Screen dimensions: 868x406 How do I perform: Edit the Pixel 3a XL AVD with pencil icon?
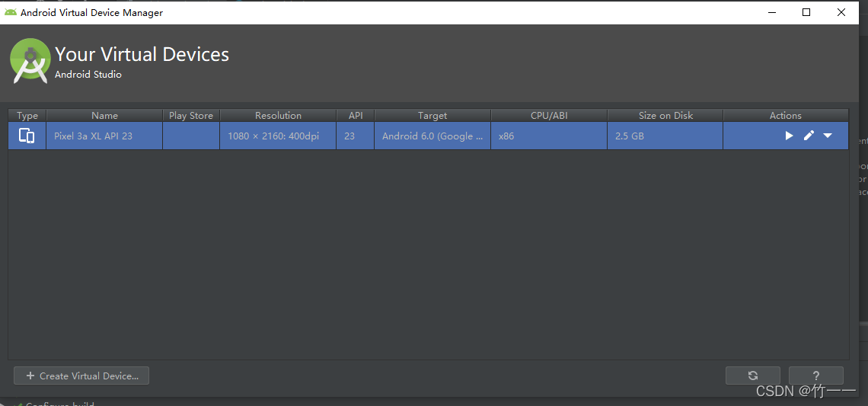point(809,136)
